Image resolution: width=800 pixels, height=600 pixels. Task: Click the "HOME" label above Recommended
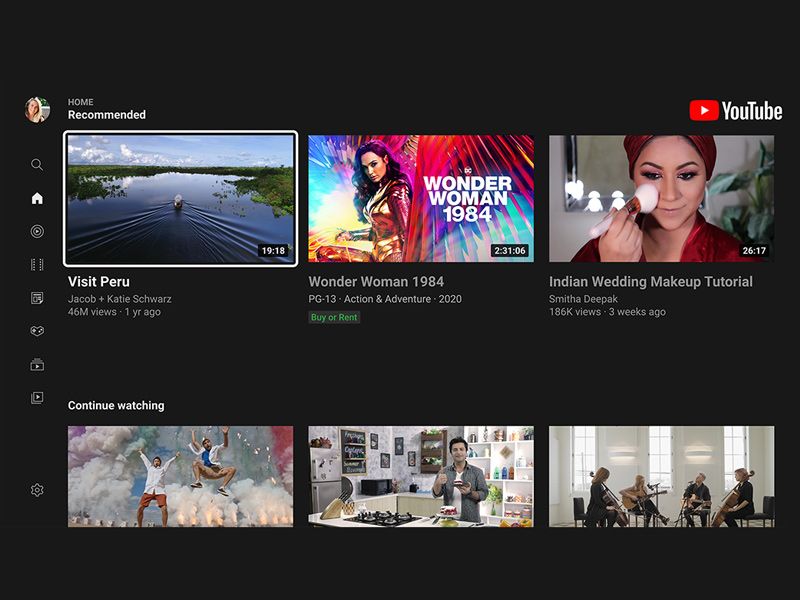pyautogui.click(x=81, y=102)
